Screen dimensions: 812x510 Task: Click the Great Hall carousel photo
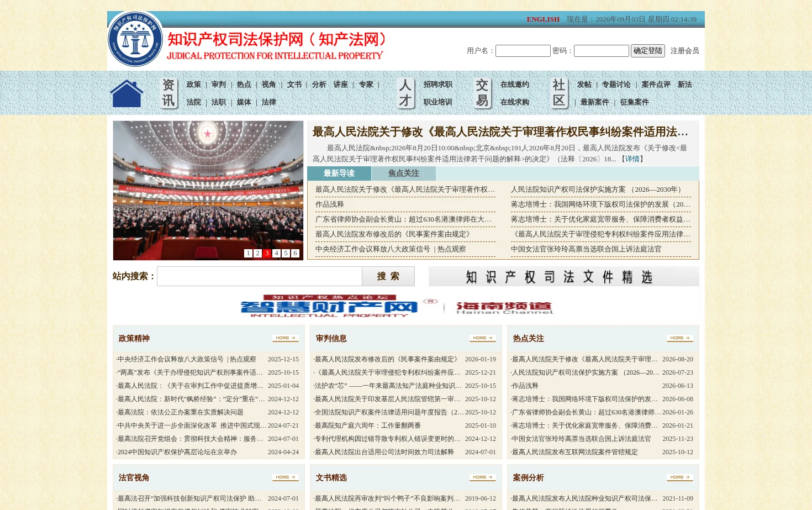pos(208,191)
